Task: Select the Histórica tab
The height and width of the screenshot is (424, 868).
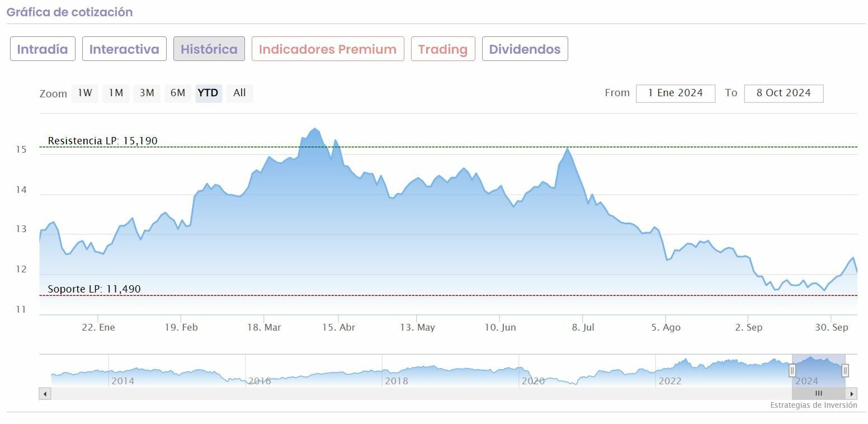Action: [x=209, y=49]
